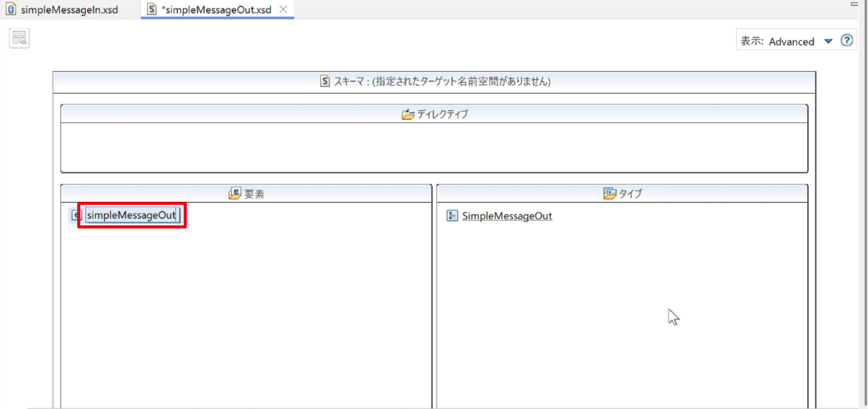This screenshot has width=868, height=409.
Task: Click the file icon on simpleMessageIn.xsd tab
Action: coord(11,9)
